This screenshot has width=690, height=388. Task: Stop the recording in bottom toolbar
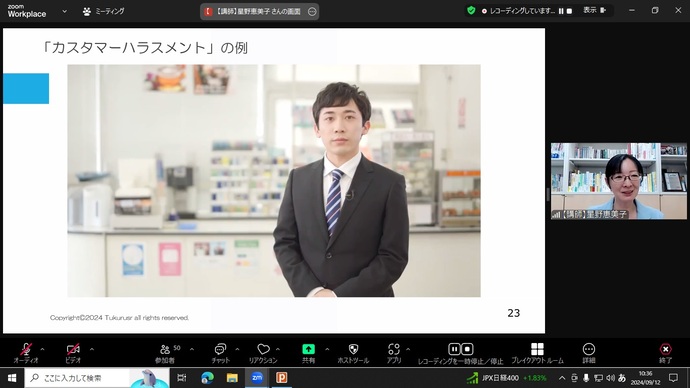pyautogui.click(x=467, y=349)
